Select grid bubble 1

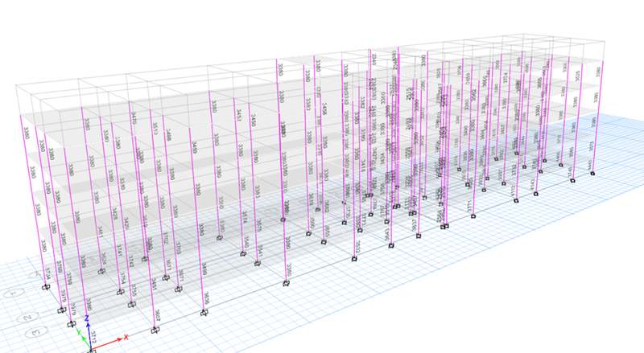click(14, 293)
